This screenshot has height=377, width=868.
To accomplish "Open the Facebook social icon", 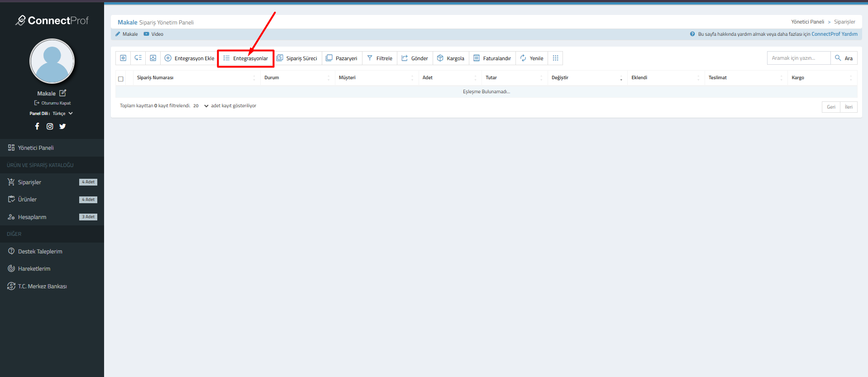I will click(x=37, y=126).
